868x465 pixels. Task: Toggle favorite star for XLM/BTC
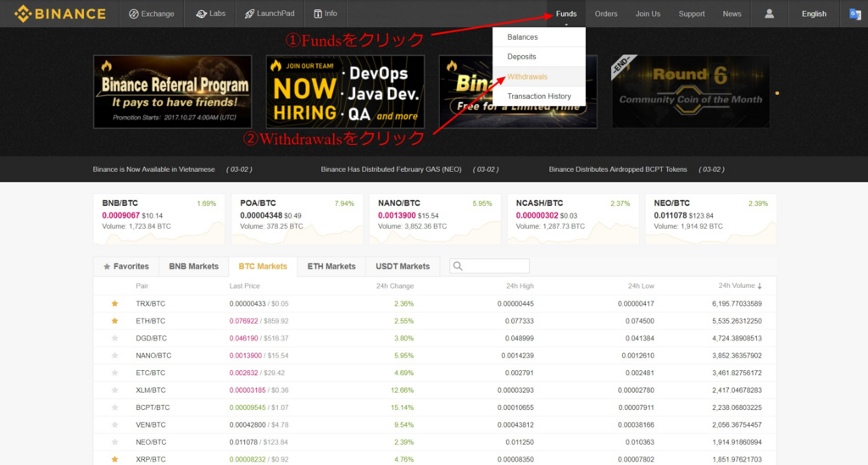point(114,390)
